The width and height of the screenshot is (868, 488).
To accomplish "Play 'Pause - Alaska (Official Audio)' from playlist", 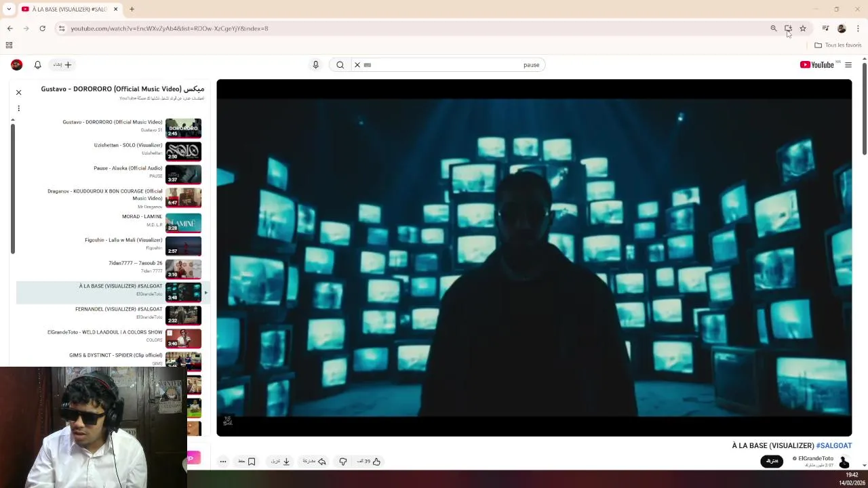I will click(128, 168).
